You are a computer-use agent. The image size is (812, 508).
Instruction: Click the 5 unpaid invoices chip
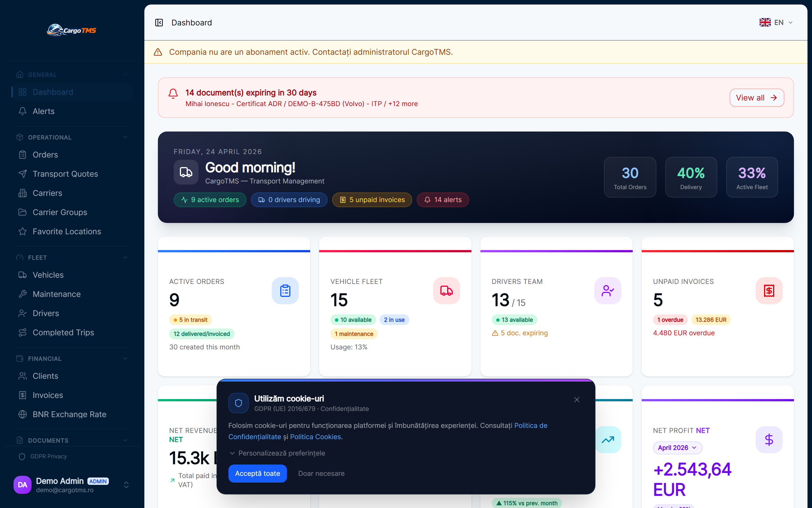(x=372, y=200)
